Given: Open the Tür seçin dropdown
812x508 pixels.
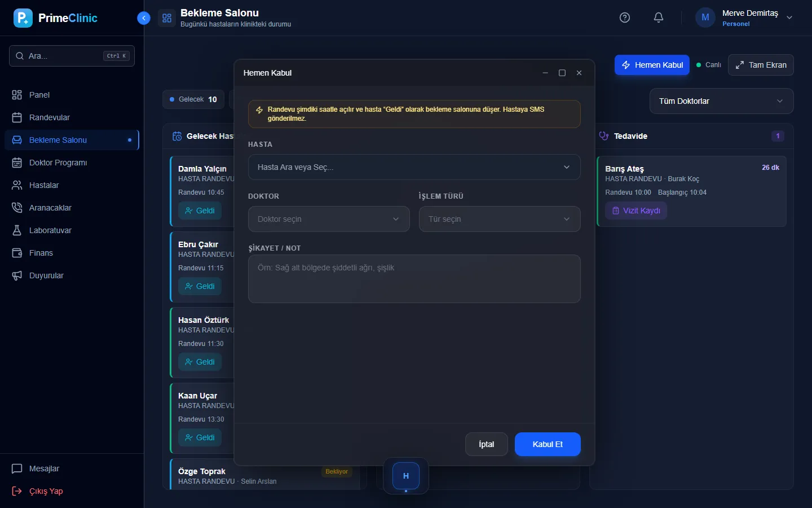Looking at the screenshot, I should point(500,219).
